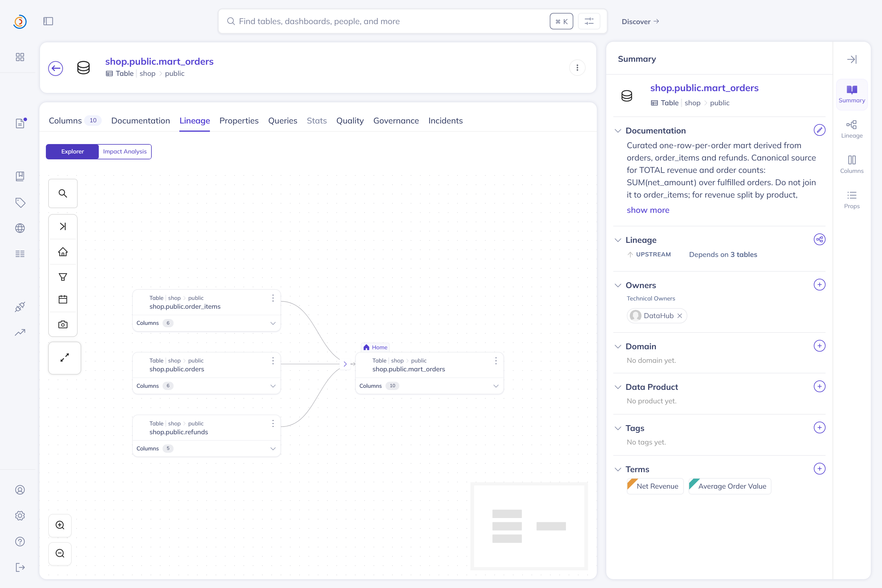Viewport: 882px width, 588px height.
Task: Zoom in on the lineage graph
Action: [60, 525]
